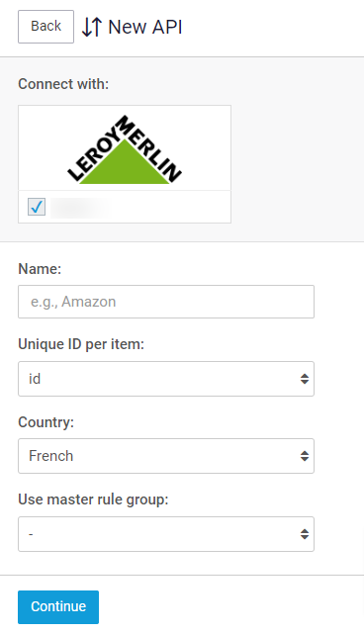
Task: Click the Connect with label
Action: tap(63, 84)
